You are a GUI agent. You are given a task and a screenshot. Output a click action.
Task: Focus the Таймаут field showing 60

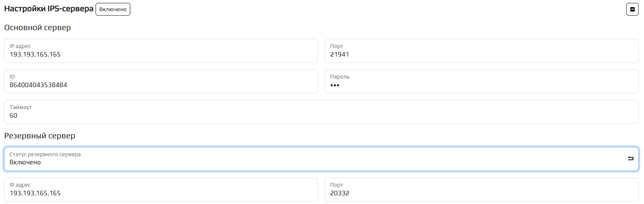click(x=321, y=112)
